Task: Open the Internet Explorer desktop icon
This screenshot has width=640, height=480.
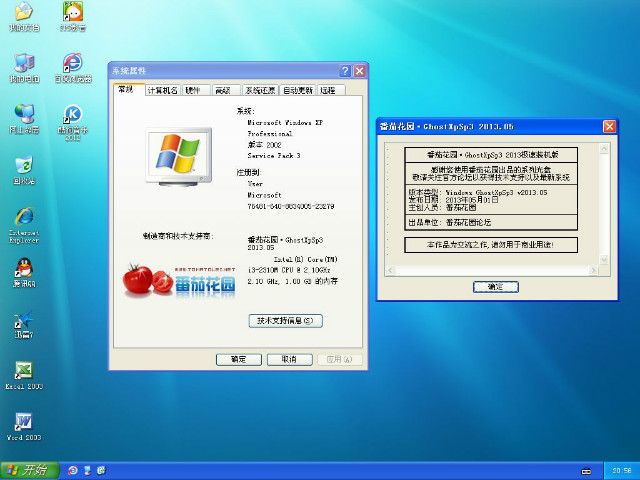Action: coord(24,225)
